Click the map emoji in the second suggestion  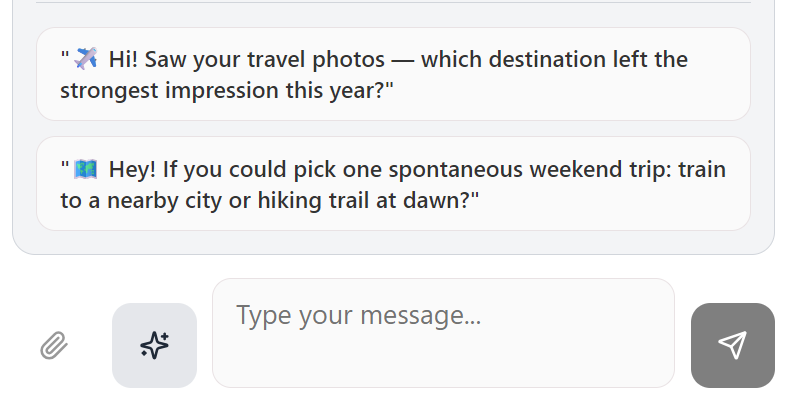[x=86, y=169]
